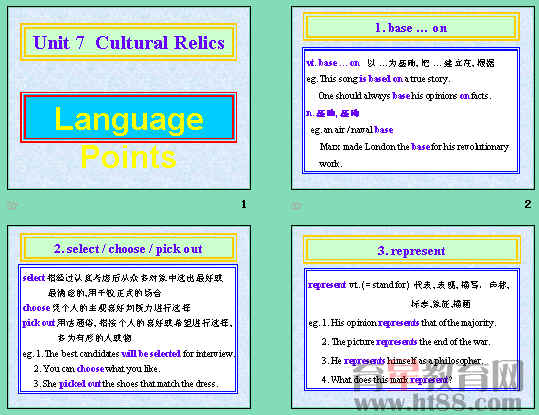
Task: Select the 'select / choose / pick out' slide
Action: pos(129,317)
